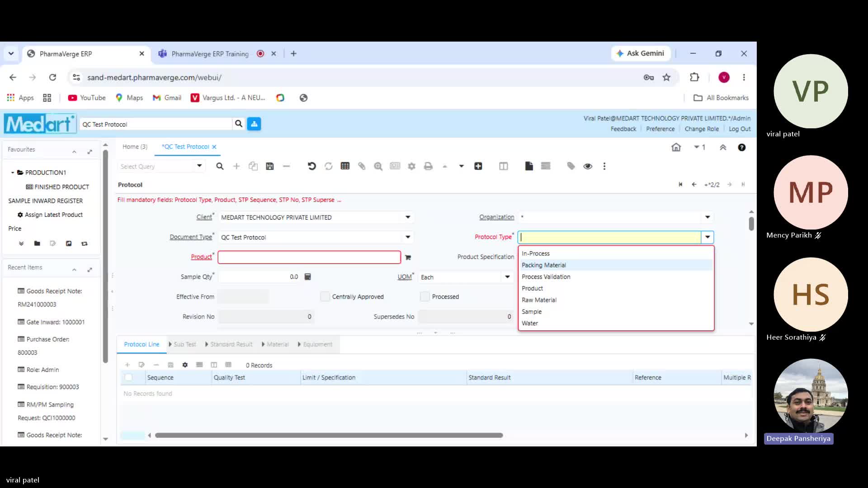The image size is (868, 488).
Task: Select Packing Material from the list
Action: click(x=616, y=265)
